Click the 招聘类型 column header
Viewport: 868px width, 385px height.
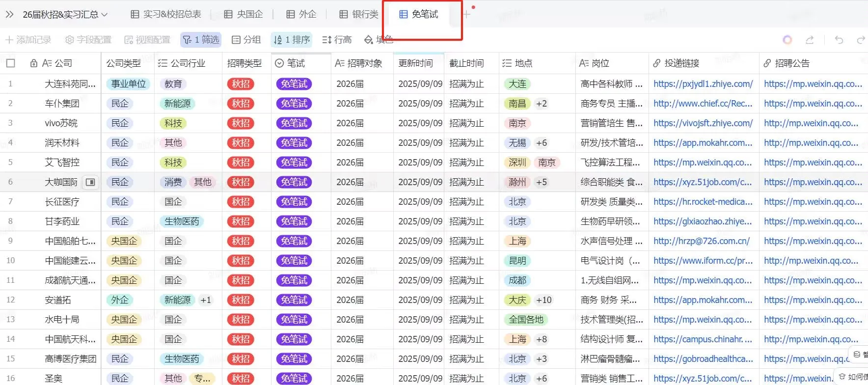click(246, 63)
